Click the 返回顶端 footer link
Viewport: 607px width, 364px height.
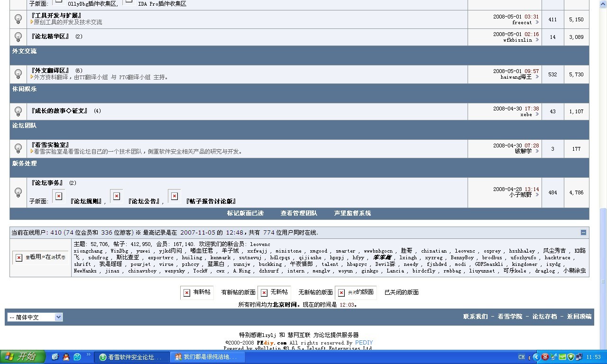pyautogui.click(x=579, y=317)
